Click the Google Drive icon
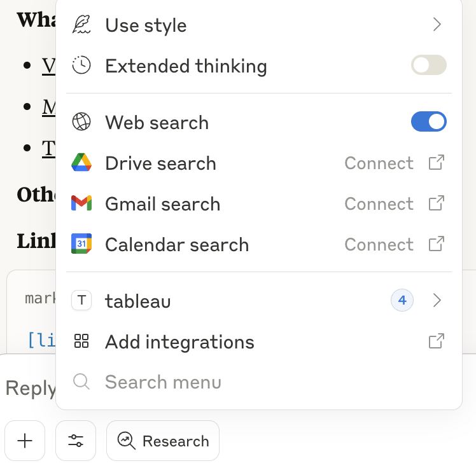The image size is (476, 468). coord(81,163)
